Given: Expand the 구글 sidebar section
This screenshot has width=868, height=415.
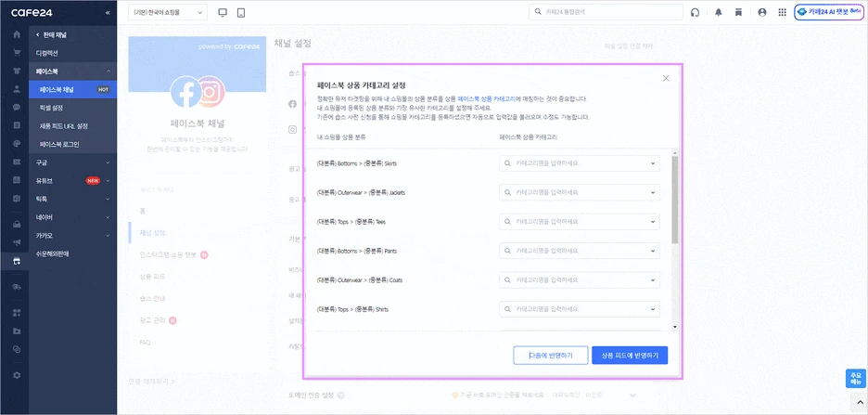Looking at the screenshot, I should [x=108, y=162].
